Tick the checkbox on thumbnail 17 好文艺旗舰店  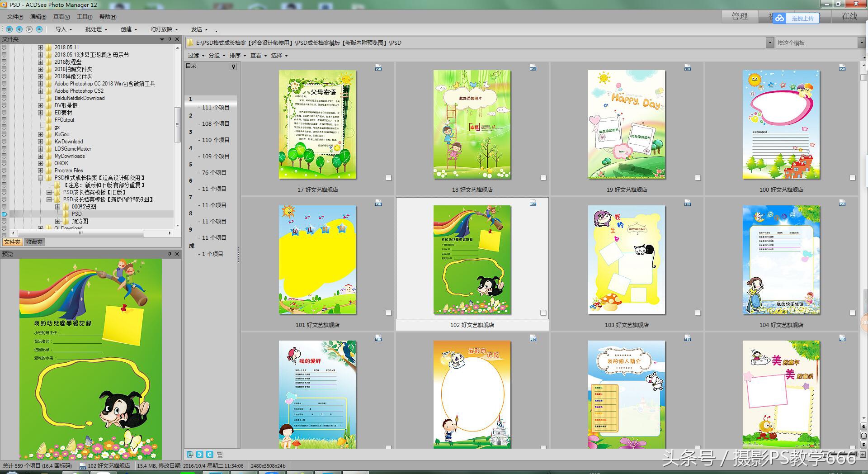388,178
